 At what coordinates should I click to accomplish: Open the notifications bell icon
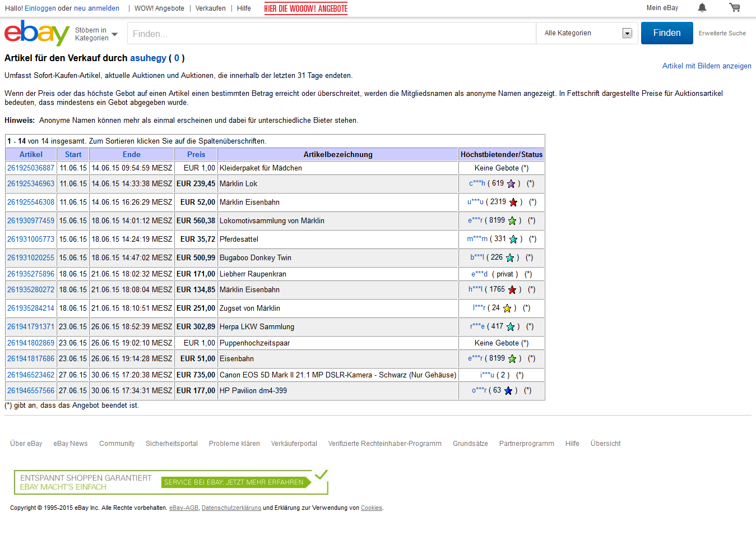click(x=702, y=8)
